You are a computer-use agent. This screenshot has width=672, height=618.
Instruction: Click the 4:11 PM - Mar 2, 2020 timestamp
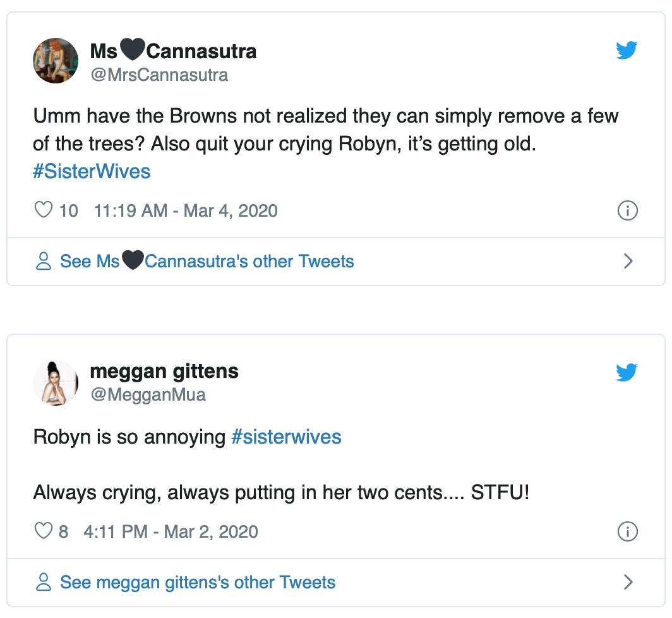point(171,531)
